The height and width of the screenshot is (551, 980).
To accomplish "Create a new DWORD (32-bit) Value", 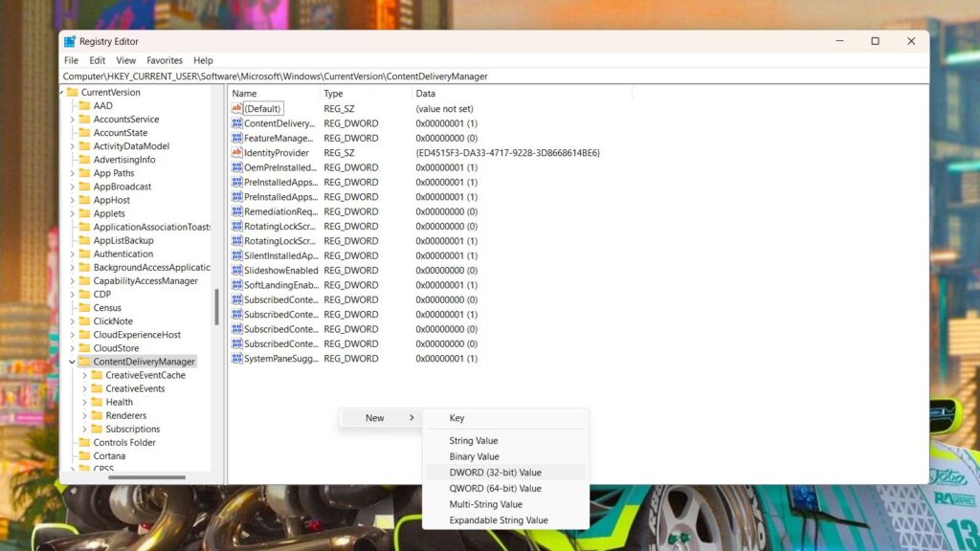I will point(505,473).
